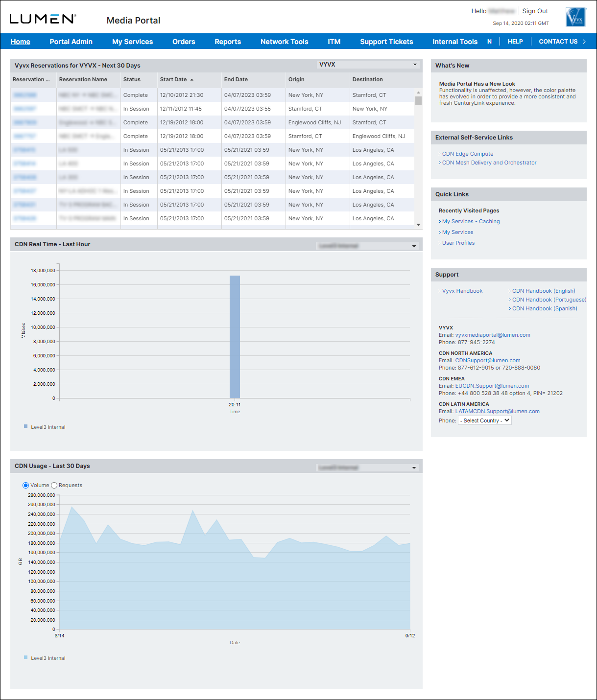Click scroll down arrow in reservations table

point(418,225)
